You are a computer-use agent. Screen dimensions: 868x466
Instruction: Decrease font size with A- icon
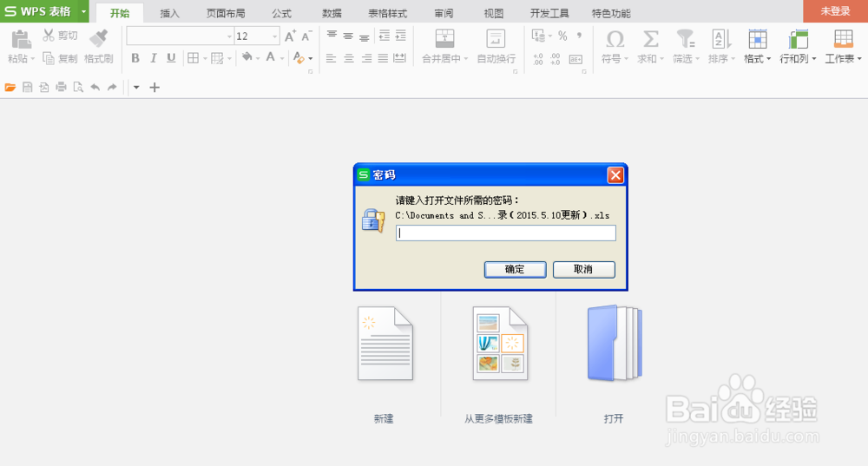306,36
